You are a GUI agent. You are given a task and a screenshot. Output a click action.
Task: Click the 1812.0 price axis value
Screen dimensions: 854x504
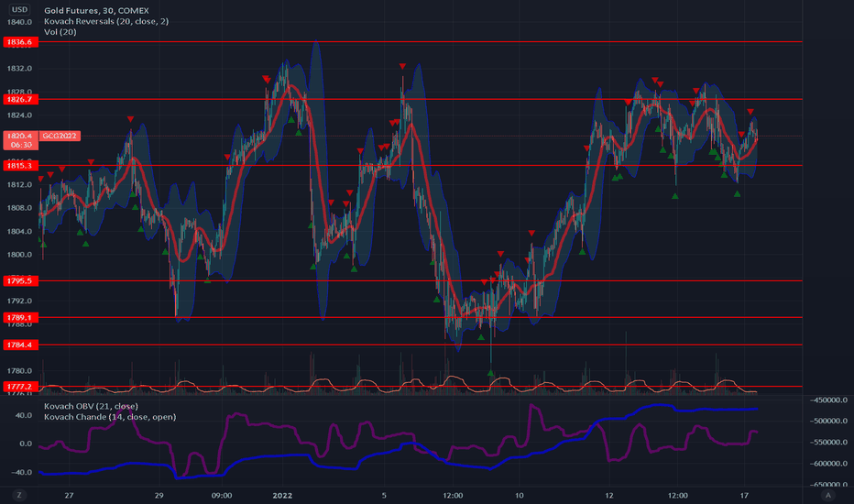(19, 185)
